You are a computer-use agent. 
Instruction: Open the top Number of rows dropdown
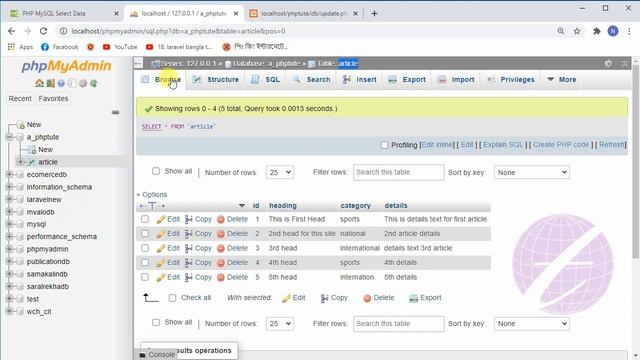coord(280,172)
